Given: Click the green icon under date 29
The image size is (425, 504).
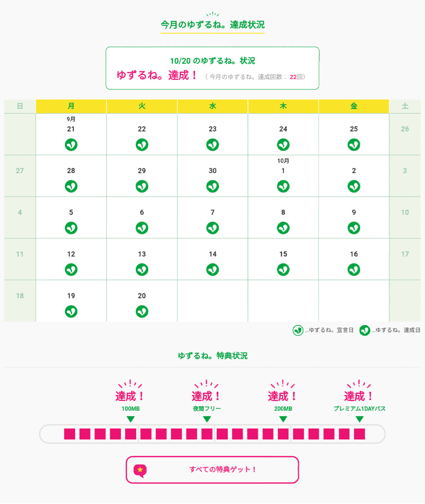Looking at the screenshot, I should click(142, 186).
